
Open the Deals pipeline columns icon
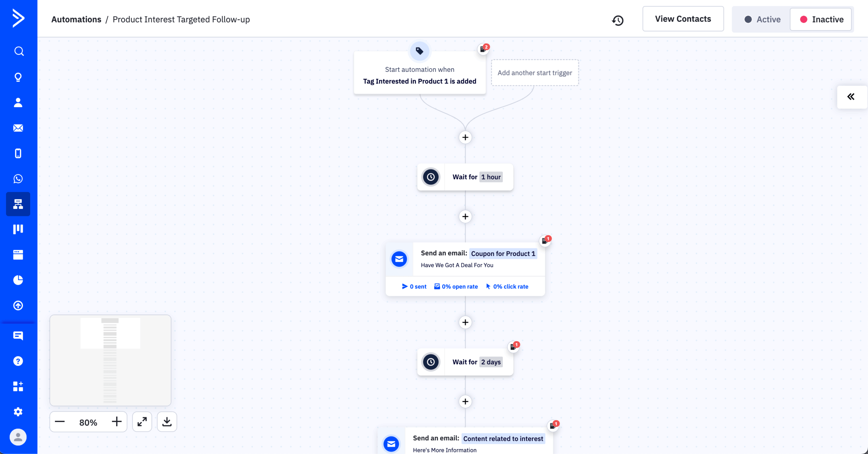coord(18,229)
